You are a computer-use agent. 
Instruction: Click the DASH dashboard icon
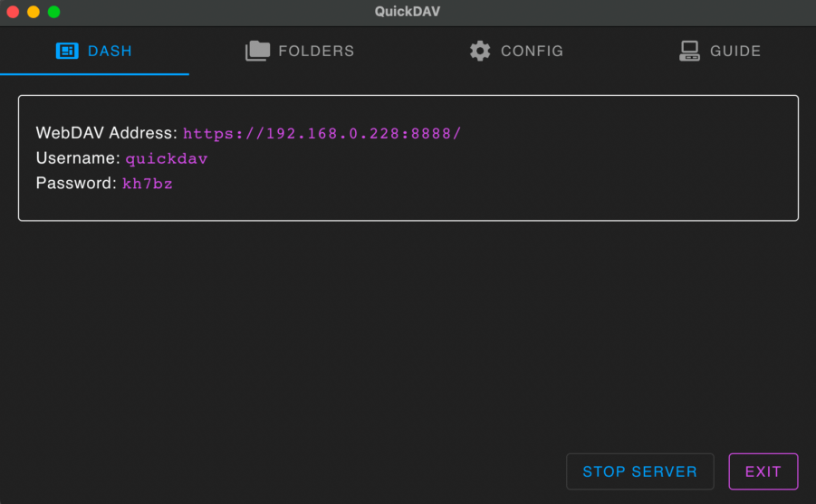point(67,51)
